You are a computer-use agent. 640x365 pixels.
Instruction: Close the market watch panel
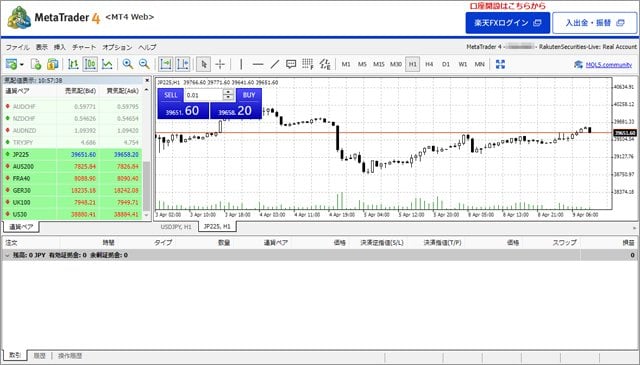[x=147, y=80]
